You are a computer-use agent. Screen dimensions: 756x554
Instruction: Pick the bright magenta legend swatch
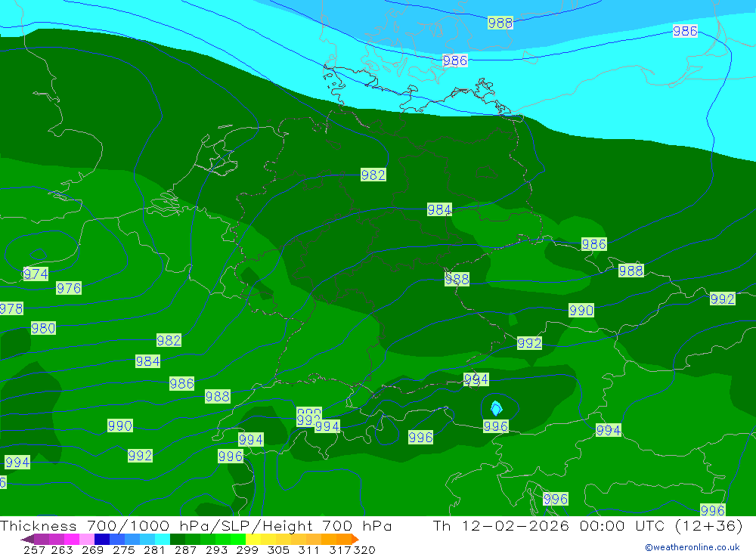(72, 539)
